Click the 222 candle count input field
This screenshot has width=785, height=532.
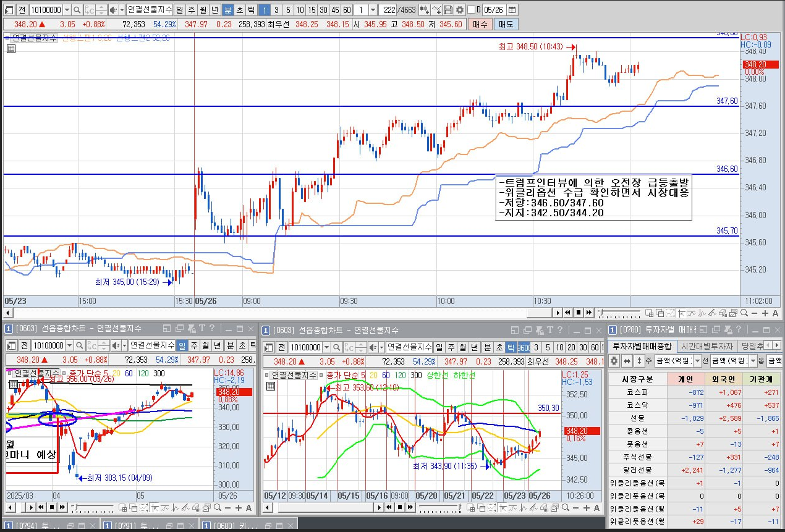pyautogui.click(x=388, y=10)
